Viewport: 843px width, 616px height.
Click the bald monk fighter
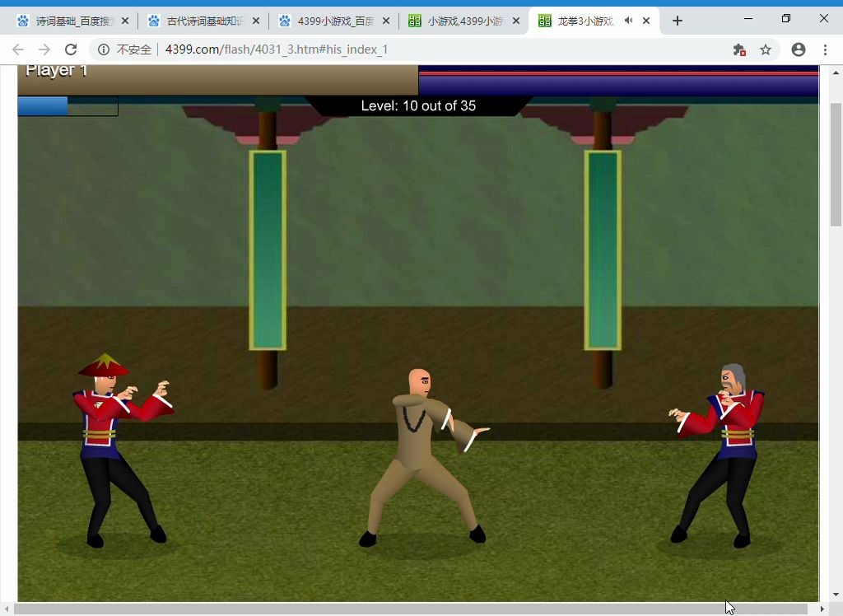click(x=423, y=458)
